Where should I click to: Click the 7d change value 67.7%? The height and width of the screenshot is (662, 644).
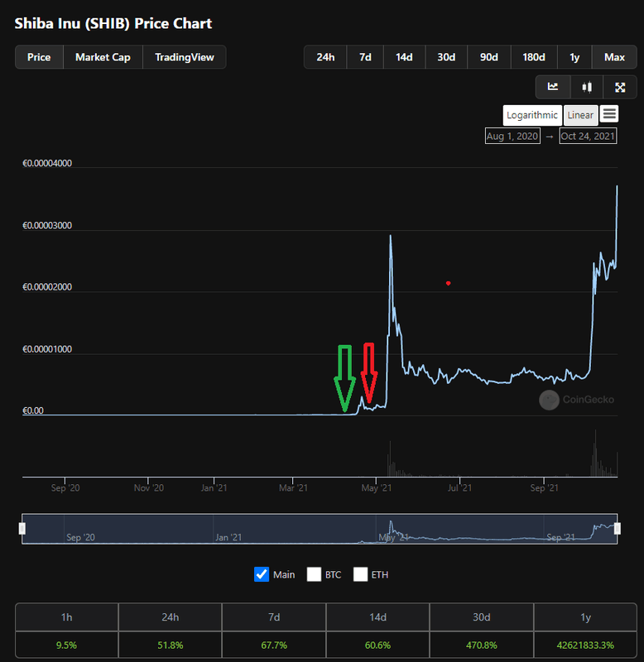coord(274,645)
